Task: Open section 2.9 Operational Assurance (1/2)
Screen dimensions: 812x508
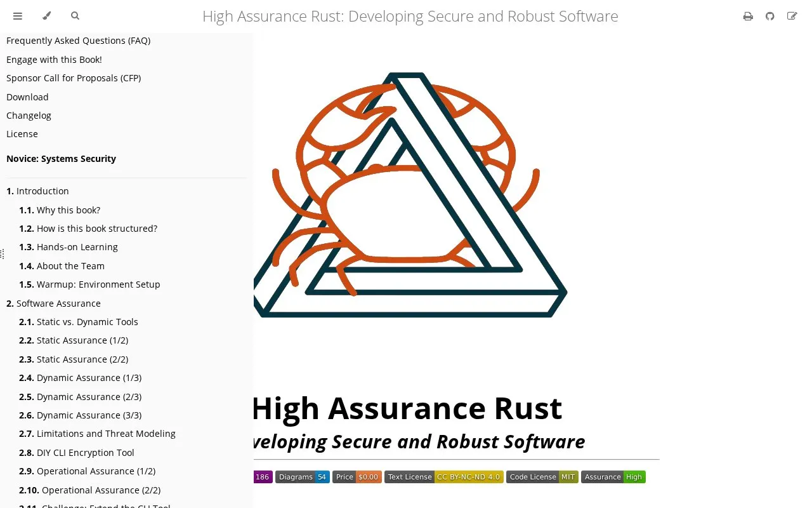Action: (x=87, y=471)
